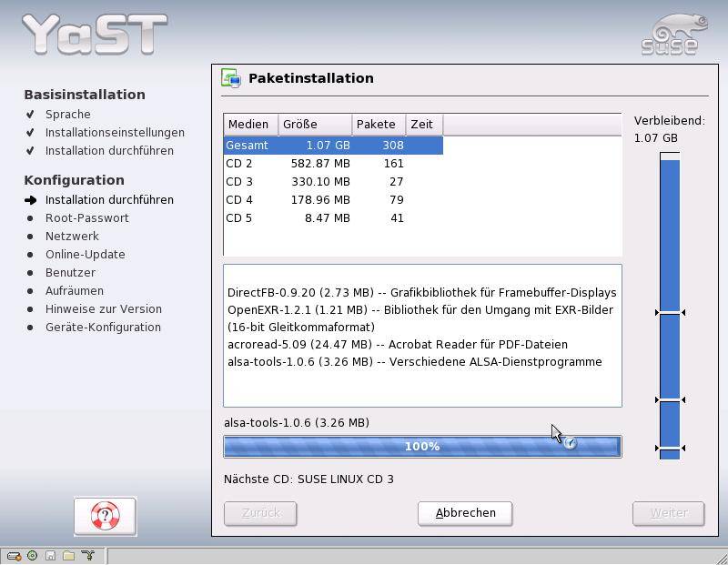Click the Nächste CD: SUSE LINUX CD 3 text
Screen dimensions: 728x565
(x=308, y=479)
